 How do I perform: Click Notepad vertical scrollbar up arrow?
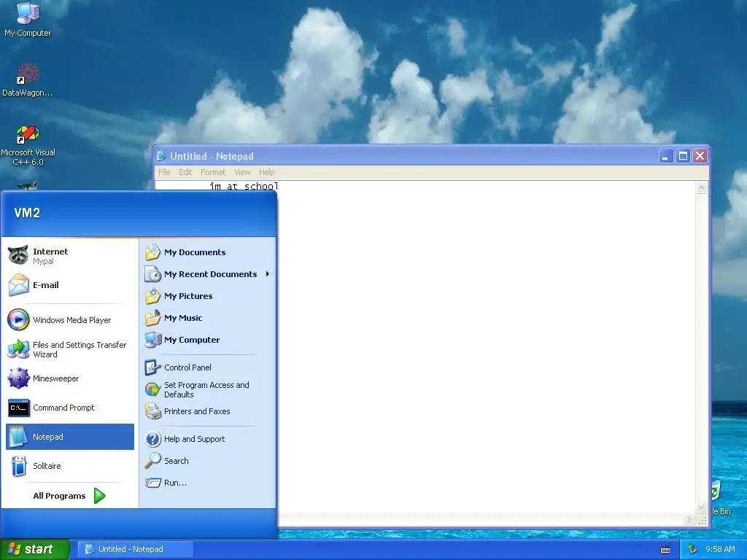click(x=701, y=187)
